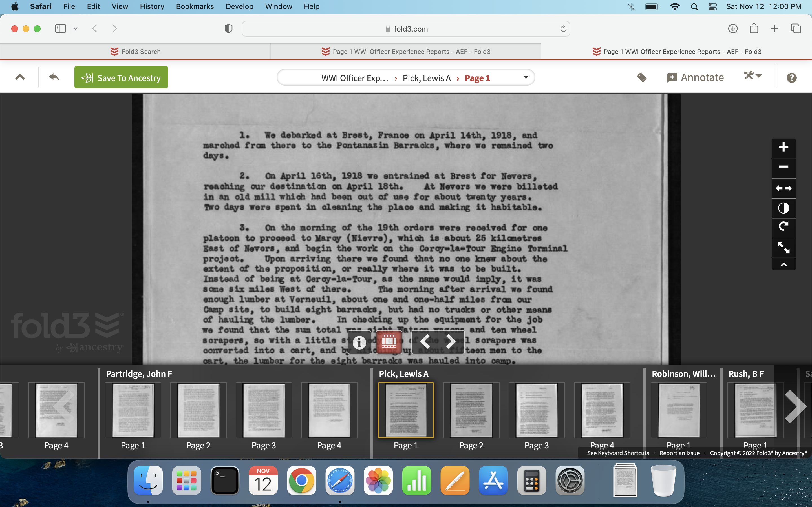Click the rotate image icon
The width and height of the screenshot is (812, 507).
783,227
